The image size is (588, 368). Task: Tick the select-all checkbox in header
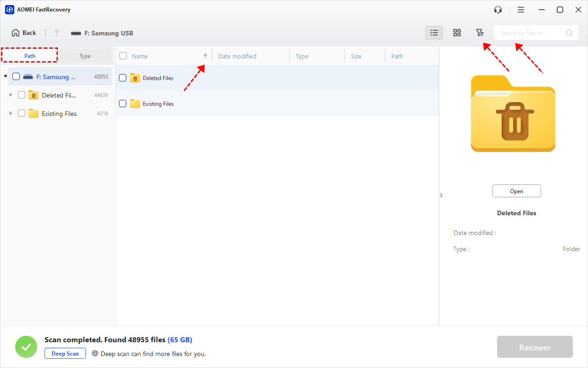[x=123, y=56]
